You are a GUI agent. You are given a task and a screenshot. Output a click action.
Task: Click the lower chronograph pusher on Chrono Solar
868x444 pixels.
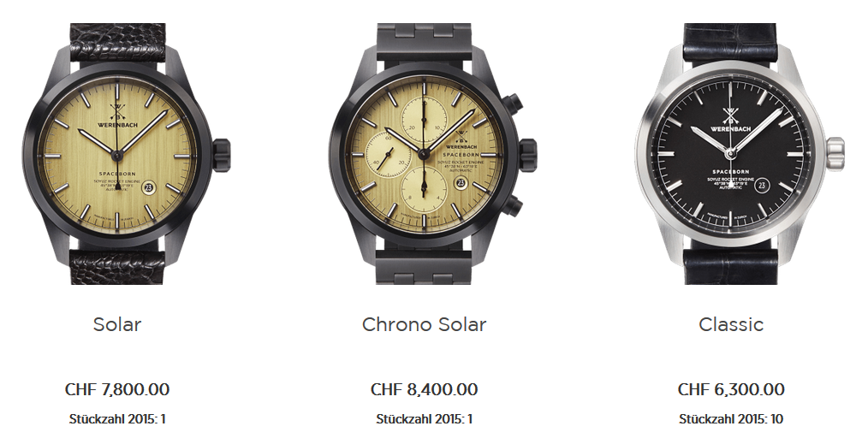pos(513,205)
